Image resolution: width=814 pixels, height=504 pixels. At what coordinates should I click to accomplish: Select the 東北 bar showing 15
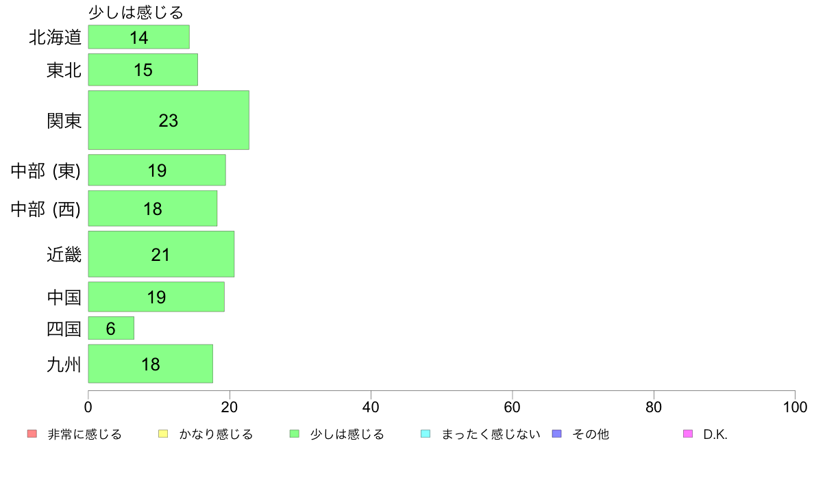(143, 70)
